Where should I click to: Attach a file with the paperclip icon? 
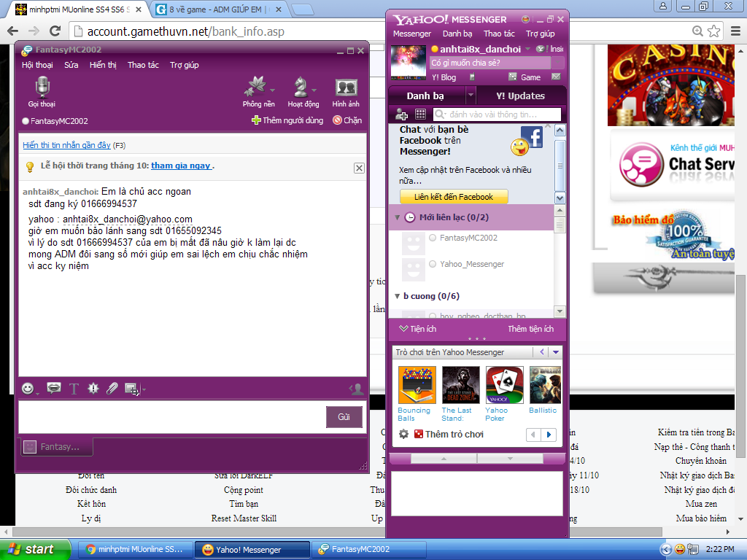pyautogui.click(x=112, y=389)
